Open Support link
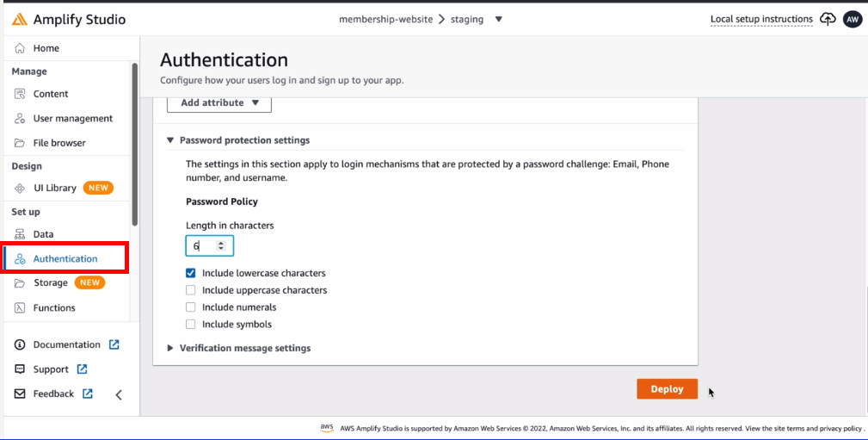This screenshot has width=868, height=440. (51, 369)
